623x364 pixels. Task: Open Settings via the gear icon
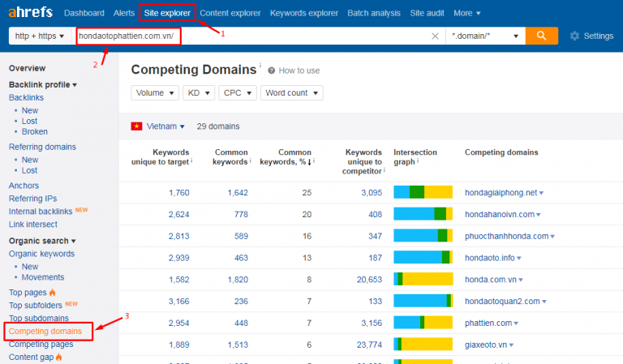[x=574, y=36]
